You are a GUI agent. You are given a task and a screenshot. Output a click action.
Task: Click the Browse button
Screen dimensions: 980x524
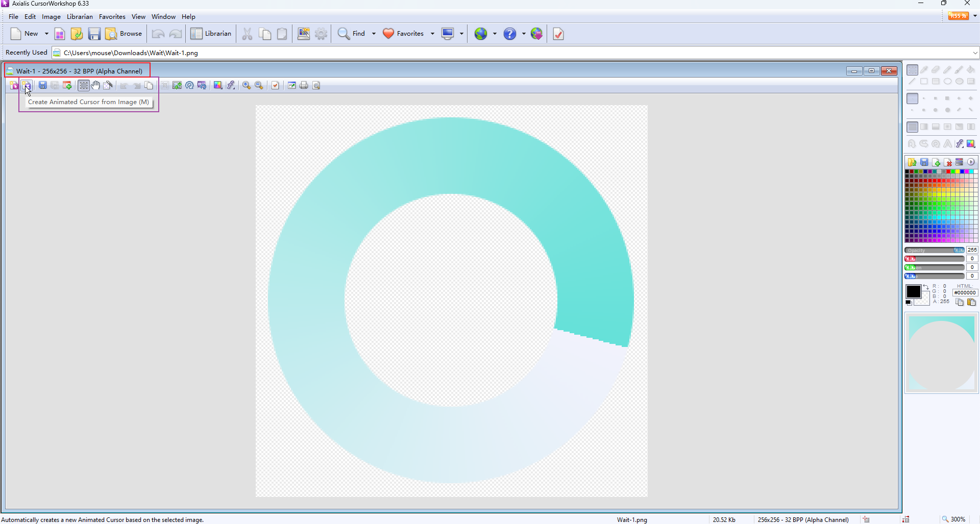(x=124, y=34)
